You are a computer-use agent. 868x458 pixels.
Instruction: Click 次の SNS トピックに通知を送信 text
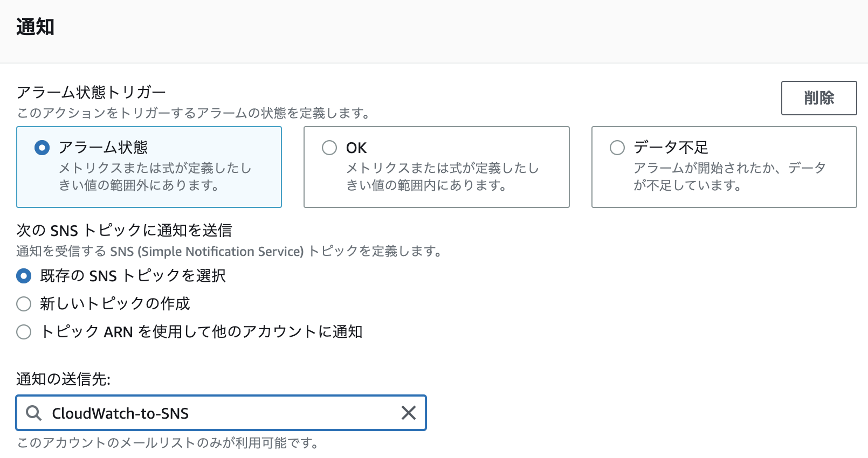[125, 230]
